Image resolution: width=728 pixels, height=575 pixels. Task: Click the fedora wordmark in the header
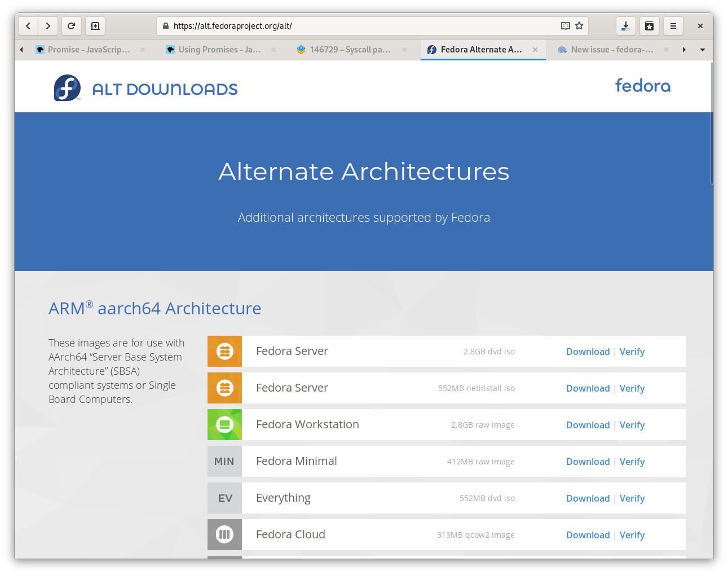[x=643, y=86]
